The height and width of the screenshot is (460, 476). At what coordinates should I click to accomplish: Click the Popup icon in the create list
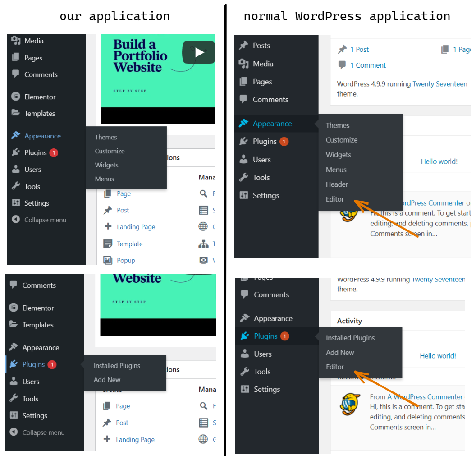point(108,260)
